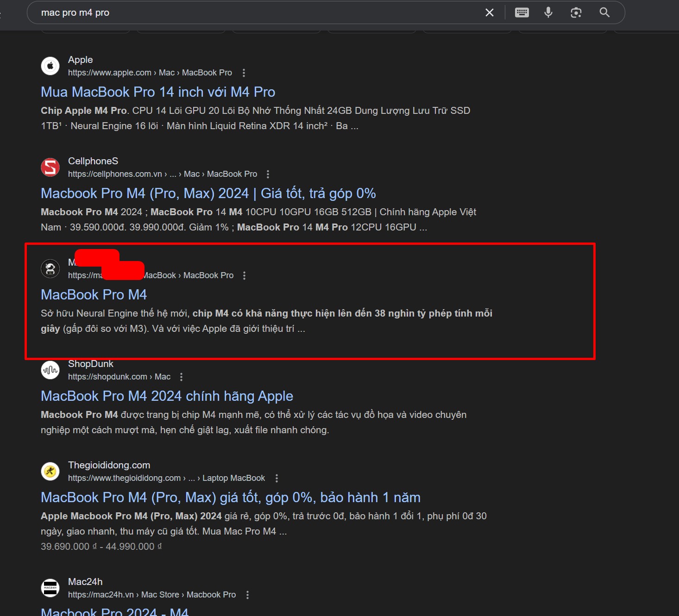Screen dimensions: 679x616
Task: Click the magnifier search submit icon
Action: pos(604,12)
